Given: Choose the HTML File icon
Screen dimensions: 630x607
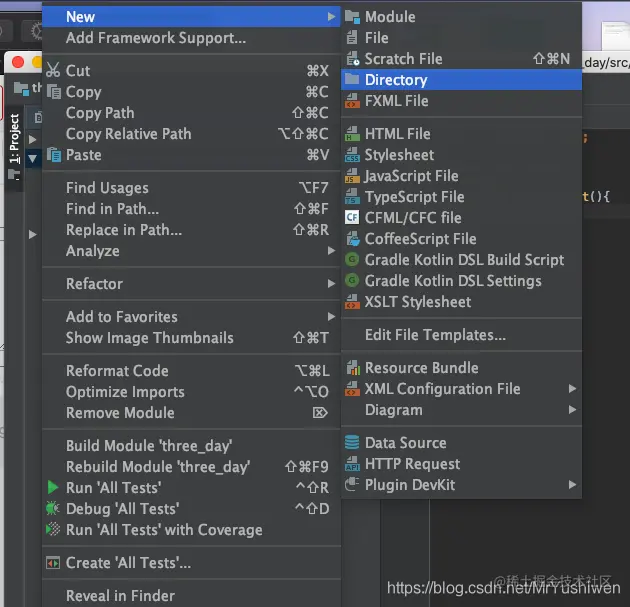Looking at the screenshot, I should 352,134.
